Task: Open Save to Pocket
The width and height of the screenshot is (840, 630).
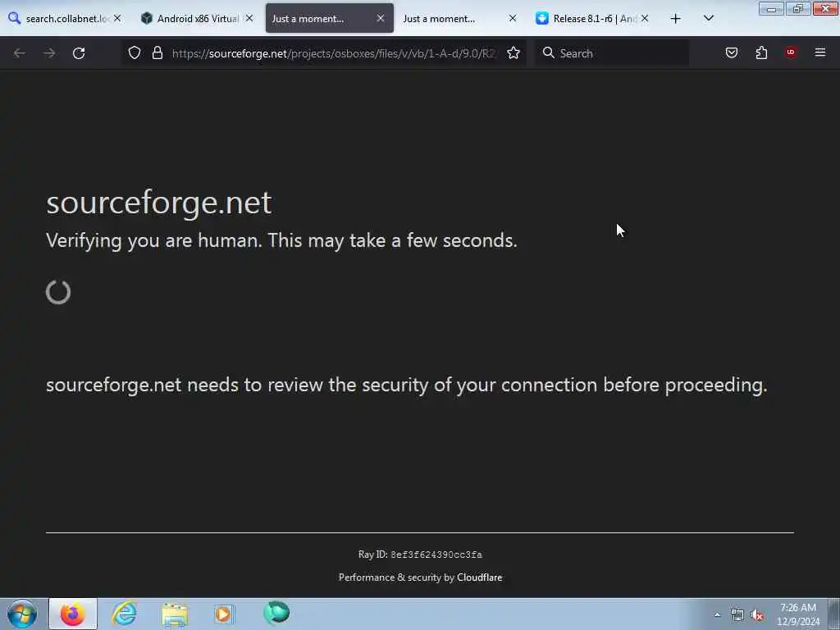Action: (731, 52)
